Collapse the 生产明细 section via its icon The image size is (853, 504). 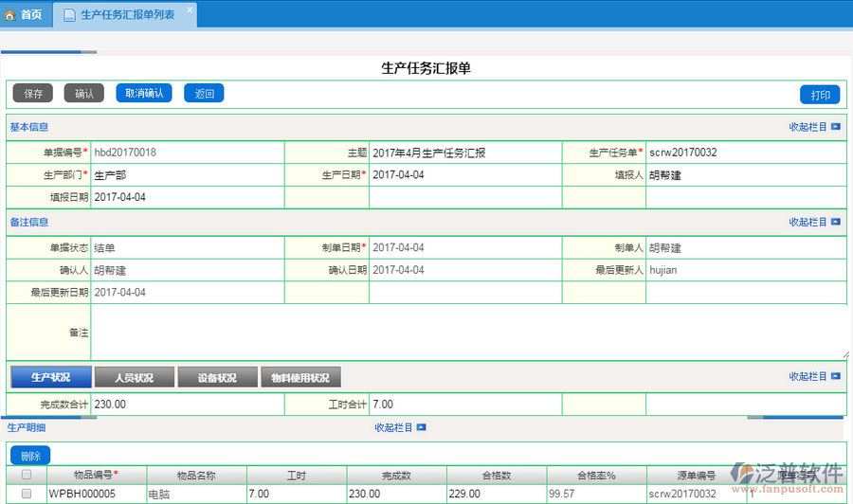pos(421,428)
